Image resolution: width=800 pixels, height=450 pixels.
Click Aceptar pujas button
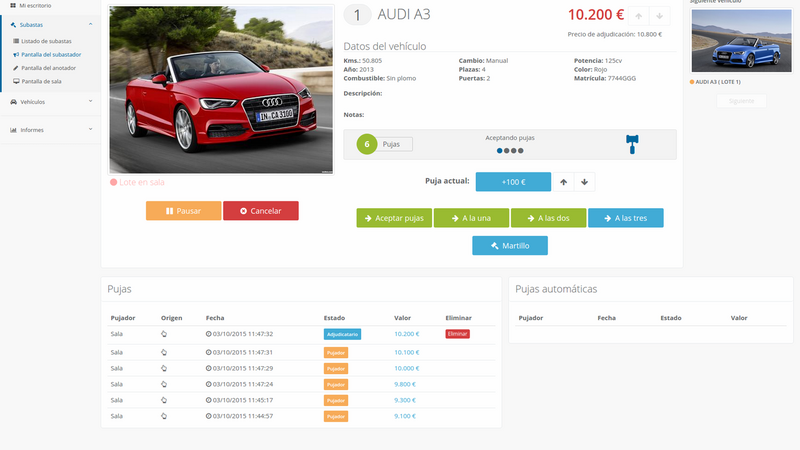click(x=394, y=218)
